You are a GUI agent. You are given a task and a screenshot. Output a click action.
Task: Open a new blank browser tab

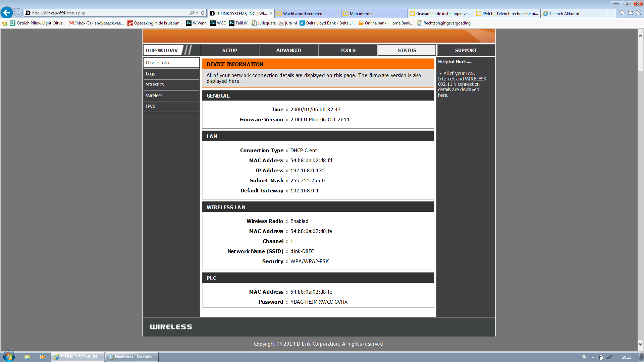pos(611,13)
